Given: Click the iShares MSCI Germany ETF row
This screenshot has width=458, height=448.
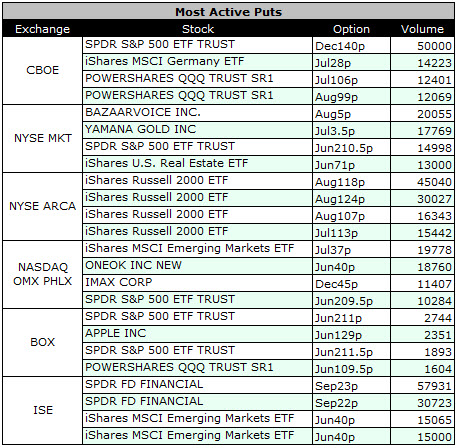Looking at the screenshot, I should coord(268,62).
